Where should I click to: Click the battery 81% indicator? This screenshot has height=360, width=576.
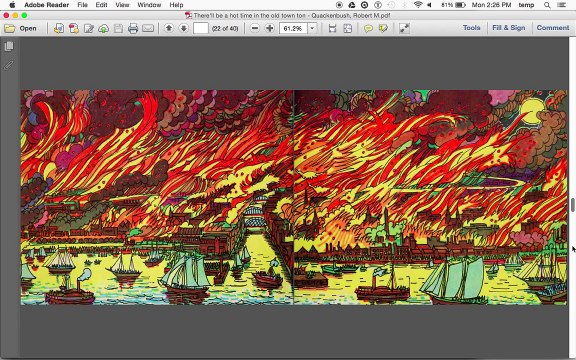pyautogui.click(x=453, y=5)
